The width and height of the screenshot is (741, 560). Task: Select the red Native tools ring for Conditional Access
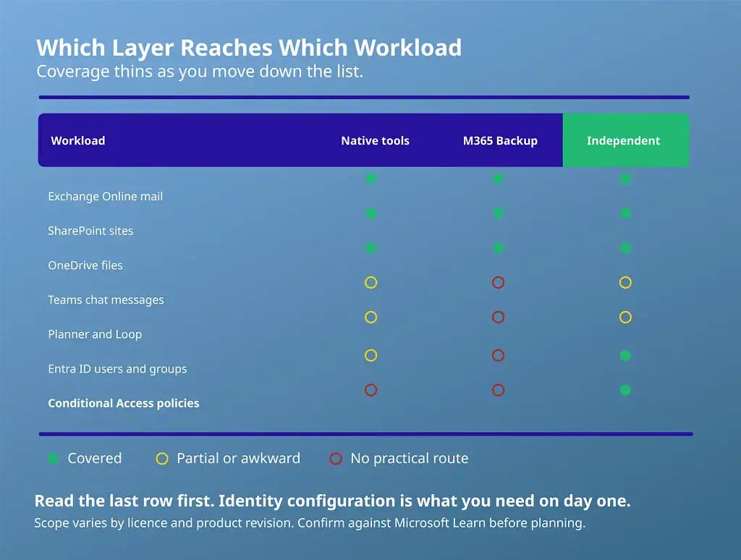(371, 390)
